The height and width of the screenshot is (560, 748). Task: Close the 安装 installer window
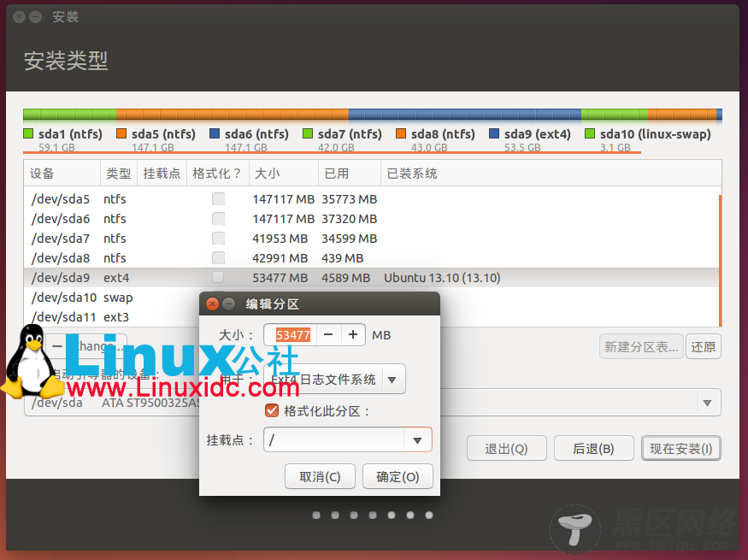[x=19, y=17]
